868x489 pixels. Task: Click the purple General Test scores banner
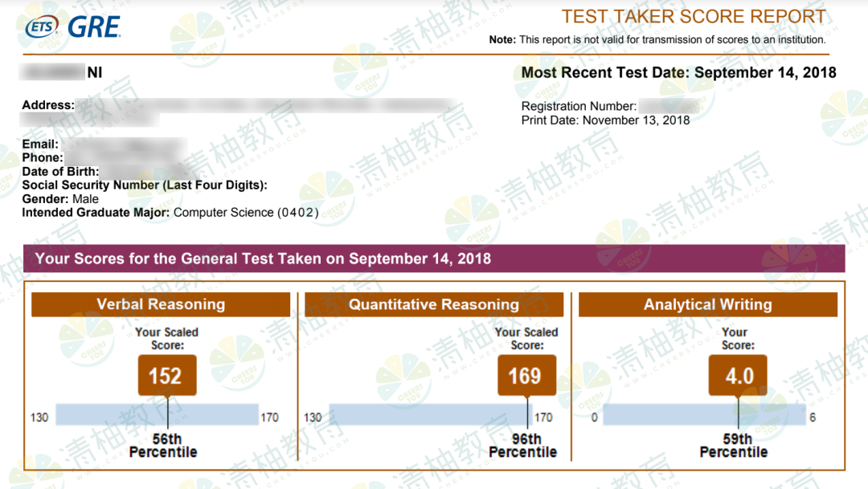pyautogui.click(x=434, y=259)
